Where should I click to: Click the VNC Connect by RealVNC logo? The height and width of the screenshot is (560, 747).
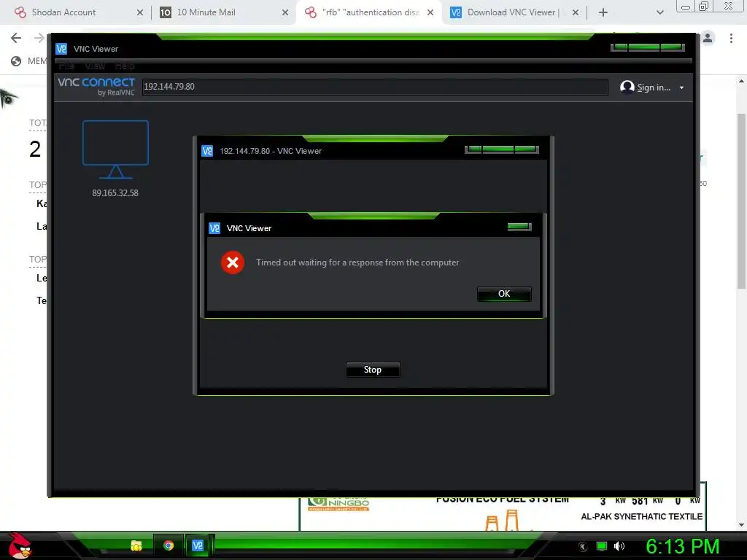(96, 86)
